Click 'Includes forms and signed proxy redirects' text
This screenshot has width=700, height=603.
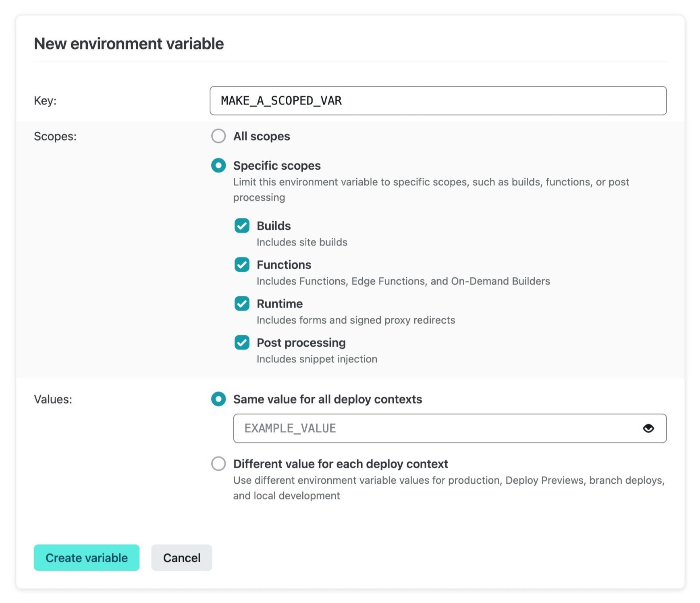click(356, 320)
